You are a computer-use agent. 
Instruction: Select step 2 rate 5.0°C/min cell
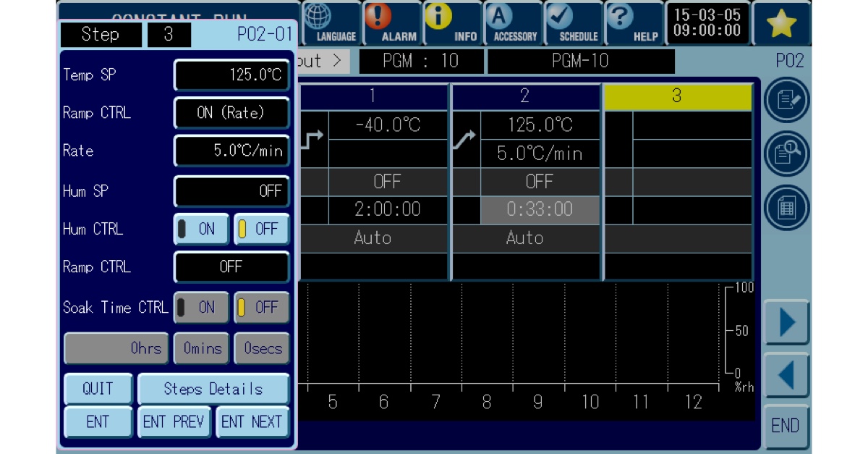[540, 154]
